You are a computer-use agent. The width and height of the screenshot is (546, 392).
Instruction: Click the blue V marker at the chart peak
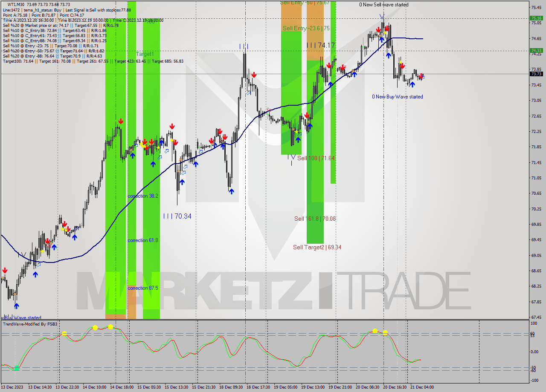point(382,17)
